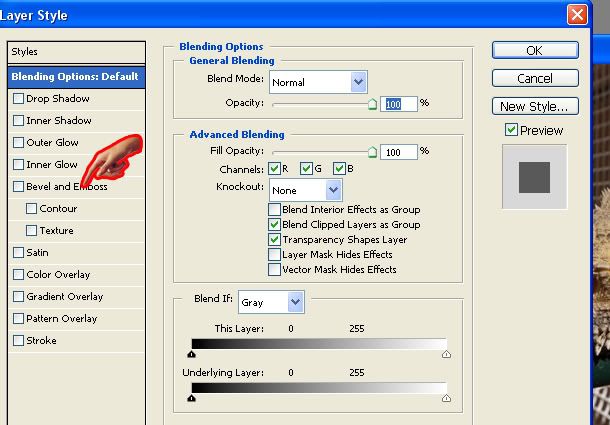Open the Blend If channel dropdown
The height and width of the screenshot is (425, 610).
[271, 302]
